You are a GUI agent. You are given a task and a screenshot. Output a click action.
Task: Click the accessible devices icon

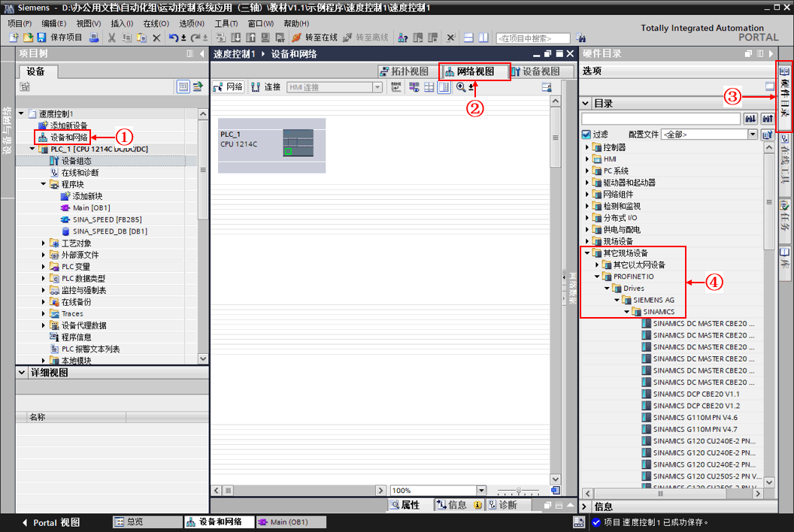point(403,38)
